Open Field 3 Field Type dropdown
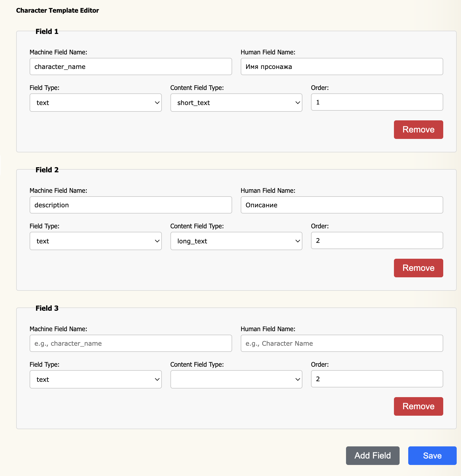The width and height of the screenshot is (461, 476). click(x=96, y=379)
